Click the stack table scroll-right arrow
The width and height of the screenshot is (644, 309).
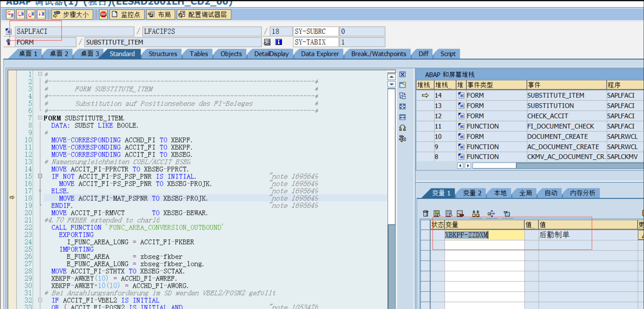(468, 165)
